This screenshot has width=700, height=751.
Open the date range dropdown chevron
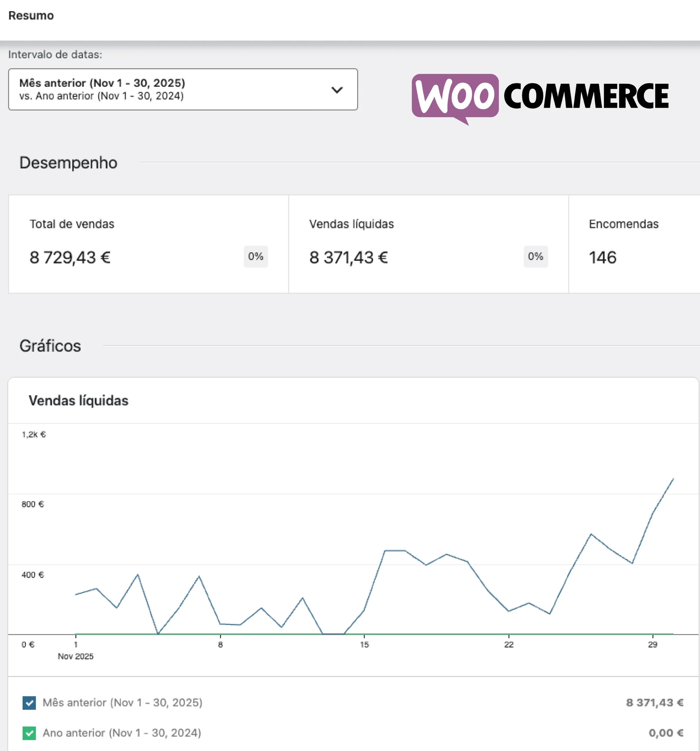[x=337, y=90]
